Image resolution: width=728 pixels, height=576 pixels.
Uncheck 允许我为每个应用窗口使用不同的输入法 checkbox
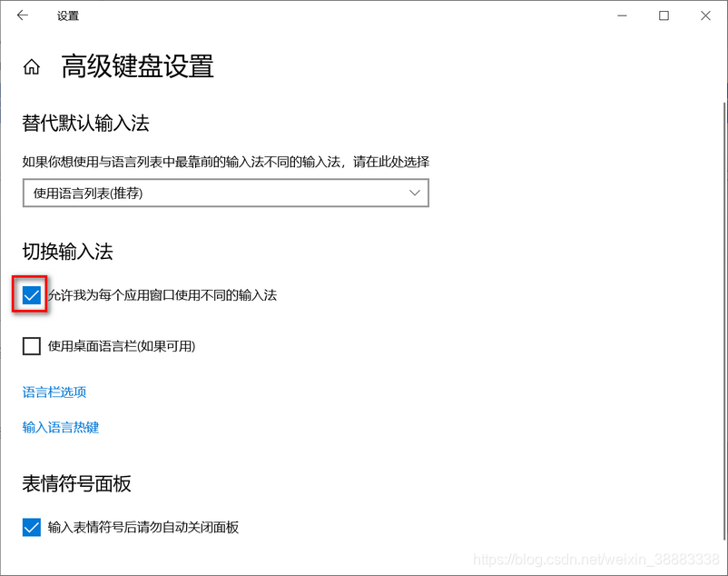[x=32, y=295]
